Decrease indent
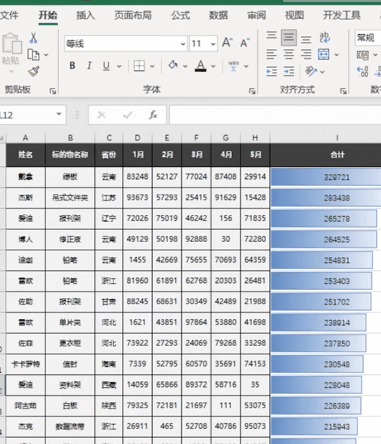The height and width of the screenshot is (444, 381). (272, 71)
